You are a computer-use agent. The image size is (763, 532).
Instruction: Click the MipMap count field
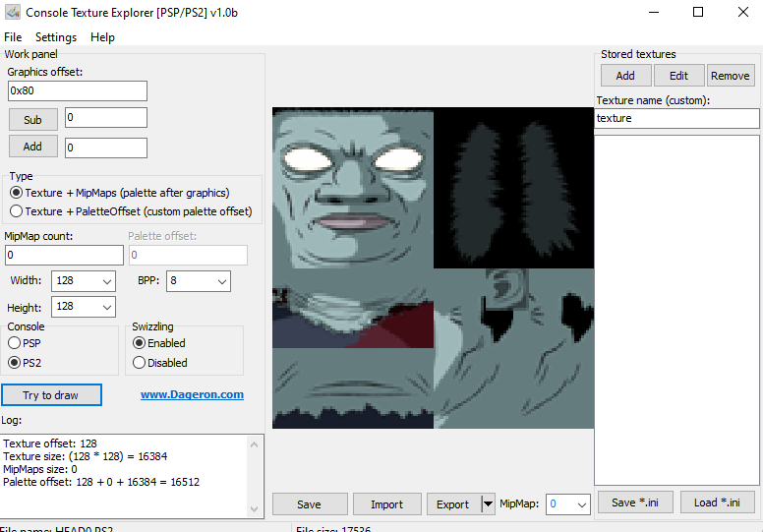pos(64,255)
